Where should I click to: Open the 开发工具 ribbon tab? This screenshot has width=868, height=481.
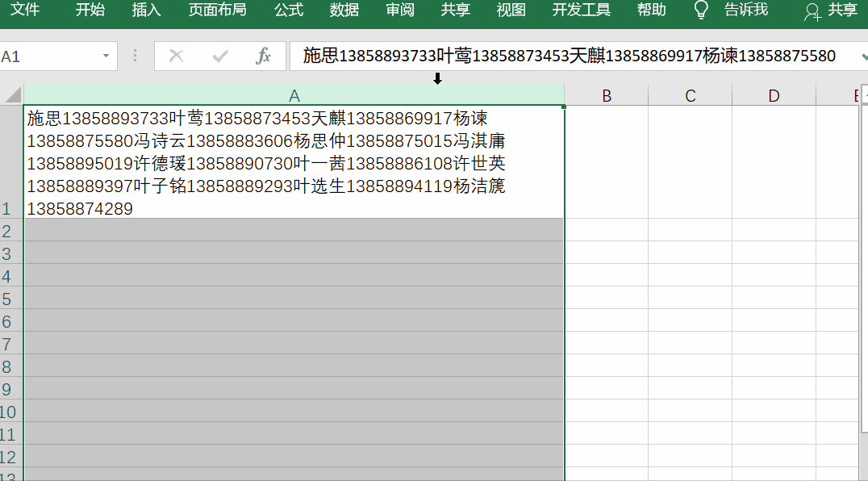click(580, 10)
